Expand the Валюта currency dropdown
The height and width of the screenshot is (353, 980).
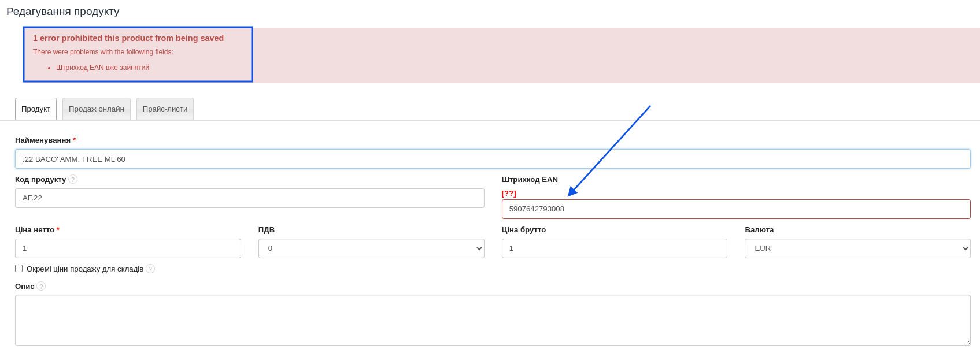tap(857, 248)
